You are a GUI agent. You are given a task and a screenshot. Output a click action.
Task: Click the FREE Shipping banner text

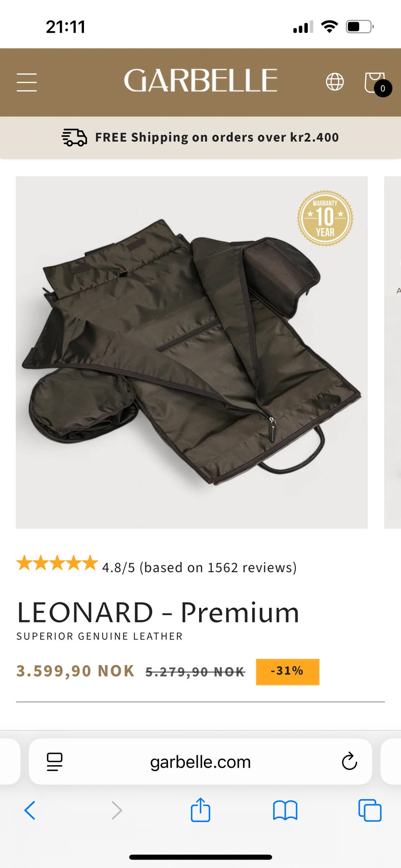tap(217, 137)
